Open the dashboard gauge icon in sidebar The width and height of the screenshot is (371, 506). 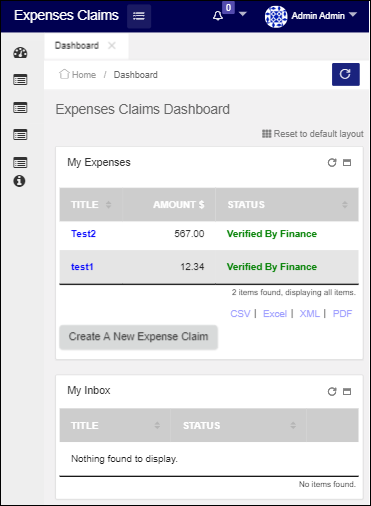[x=20, y=53]
